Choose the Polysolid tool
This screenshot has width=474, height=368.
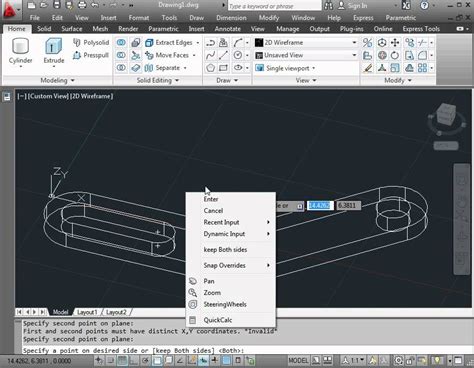tap(91, 42)
